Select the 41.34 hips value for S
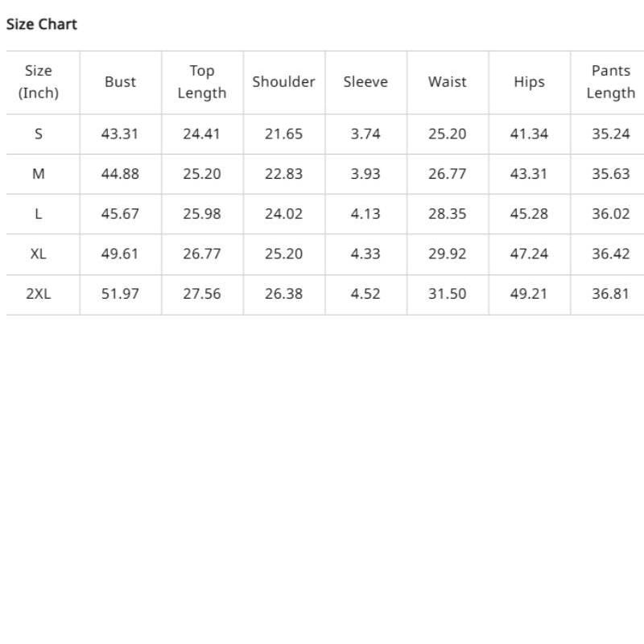 529,134
